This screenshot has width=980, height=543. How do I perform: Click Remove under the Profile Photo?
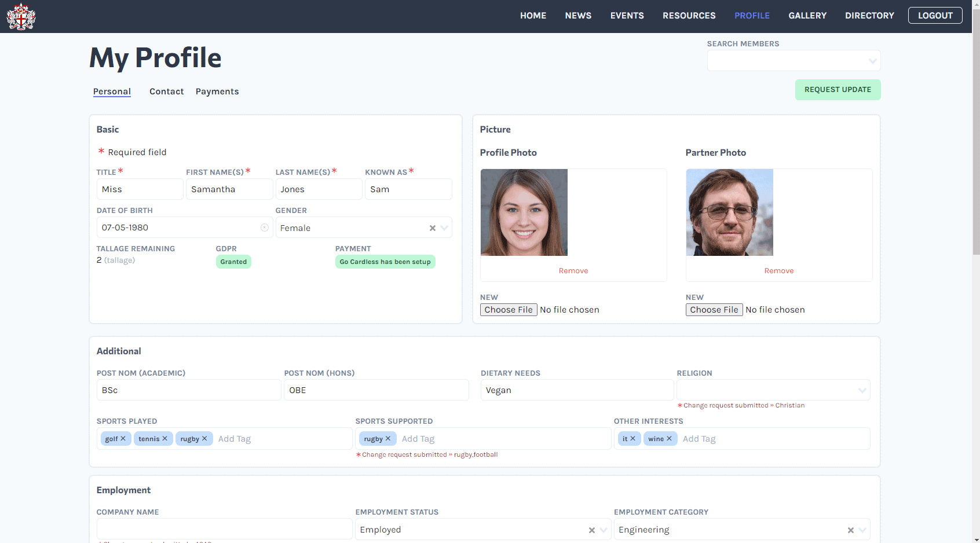(573, 271)
